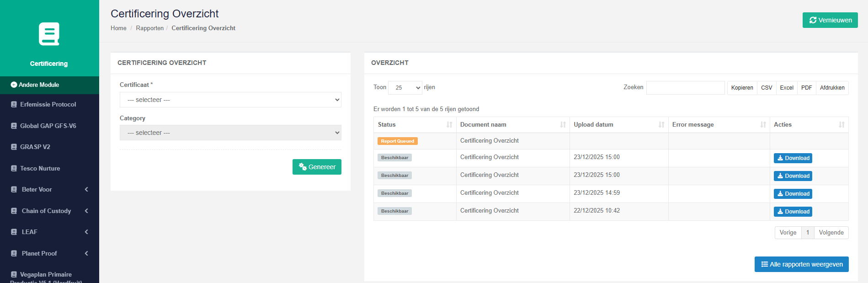Sort table by Document naam arrows
Image resolution: width=868 pixels, height=283 pixels.
[563, 124]
